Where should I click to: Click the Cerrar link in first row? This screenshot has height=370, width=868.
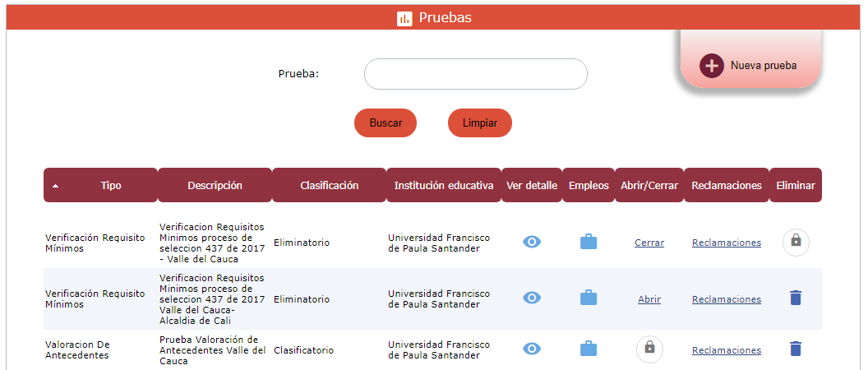[649, 243]
